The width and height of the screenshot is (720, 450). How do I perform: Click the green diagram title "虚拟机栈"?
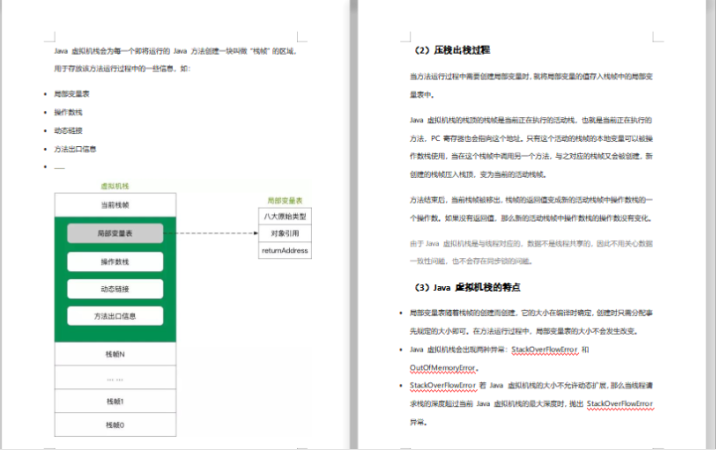pos(115,186)
